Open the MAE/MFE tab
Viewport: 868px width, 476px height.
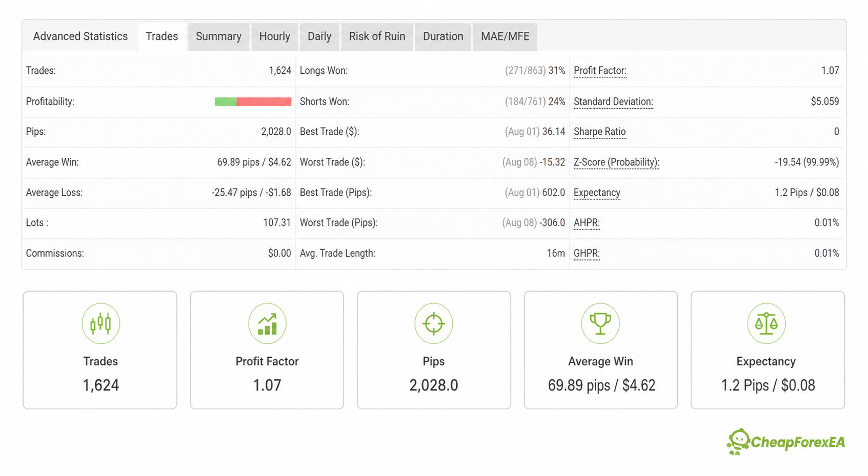(505, 36)
